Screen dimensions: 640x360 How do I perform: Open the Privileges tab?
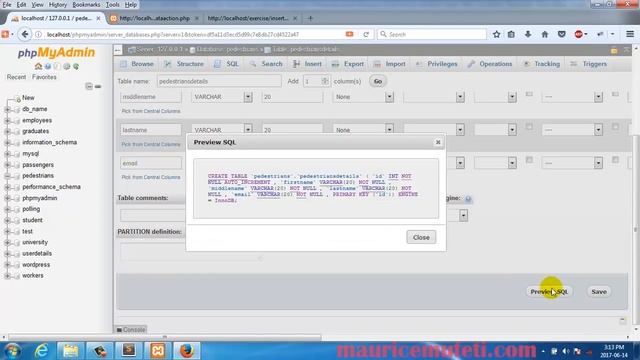point(437,64)
